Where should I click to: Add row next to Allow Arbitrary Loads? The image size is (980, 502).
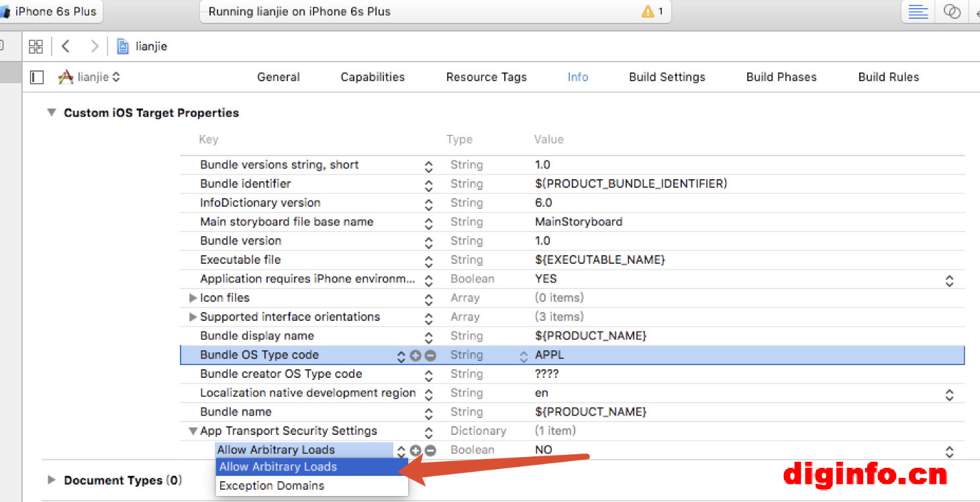coord(415,451)
